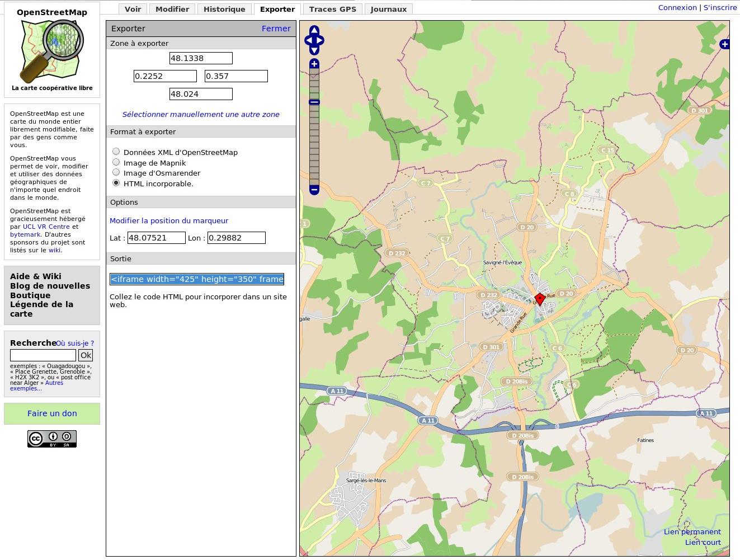Image resolution: width=740 pixels, height=560 pixels.
Task: Open the bytemark sponsor link
Action: point(25,234)
